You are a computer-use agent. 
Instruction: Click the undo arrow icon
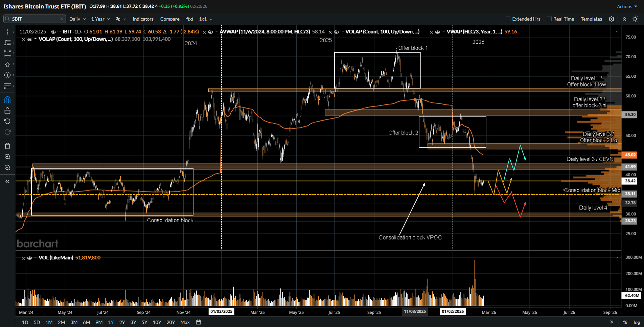point(7,121)
